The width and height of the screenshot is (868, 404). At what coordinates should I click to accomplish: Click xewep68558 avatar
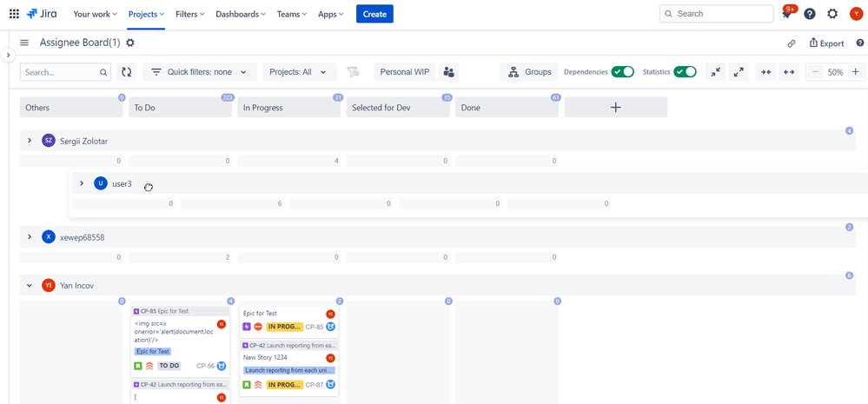click(x=49, y=237)
